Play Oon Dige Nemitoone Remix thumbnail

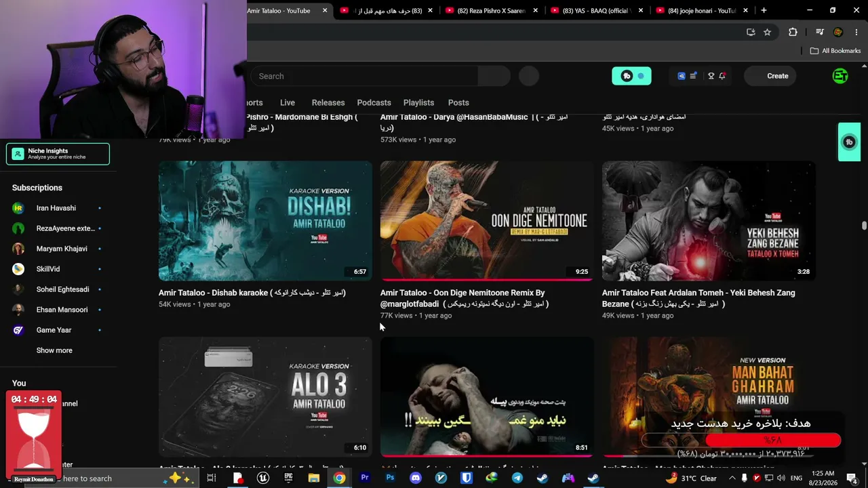pyautogui.click(x=487, y=221)
